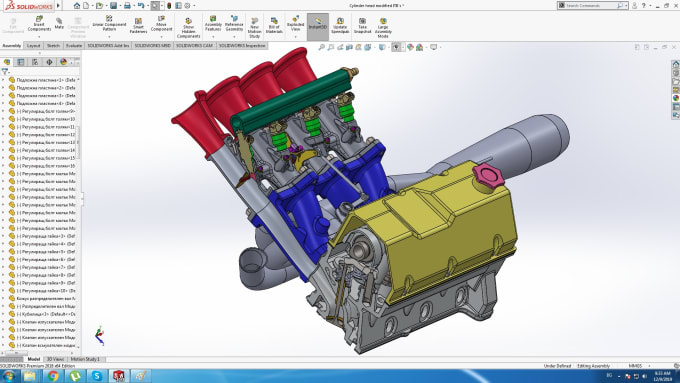
Task: Toggle Show Hidden Components
Action: point(188,28)
